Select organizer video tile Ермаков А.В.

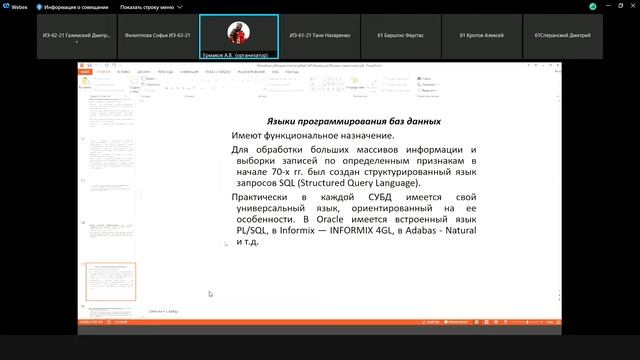pyautogui.click(x=239, y=36)
